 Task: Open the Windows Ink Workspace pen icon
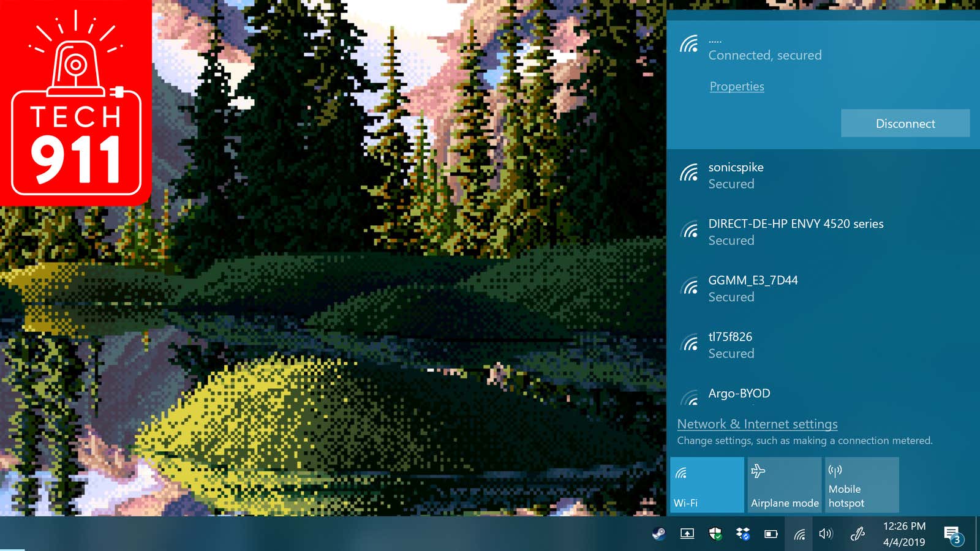(x=858, y=534)
